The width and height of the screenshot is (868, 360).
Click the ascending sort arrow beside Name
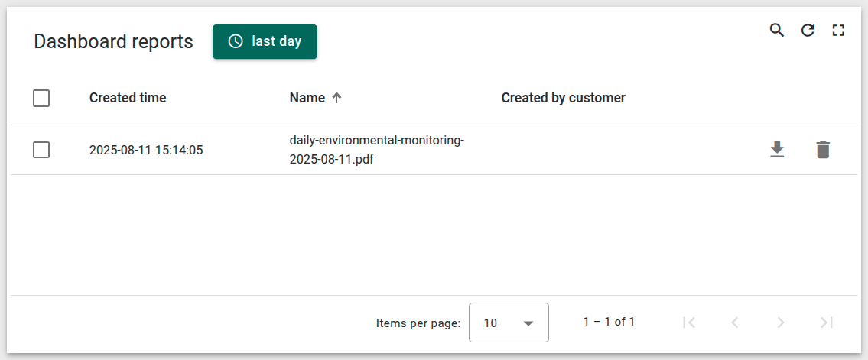click(336, 98)
